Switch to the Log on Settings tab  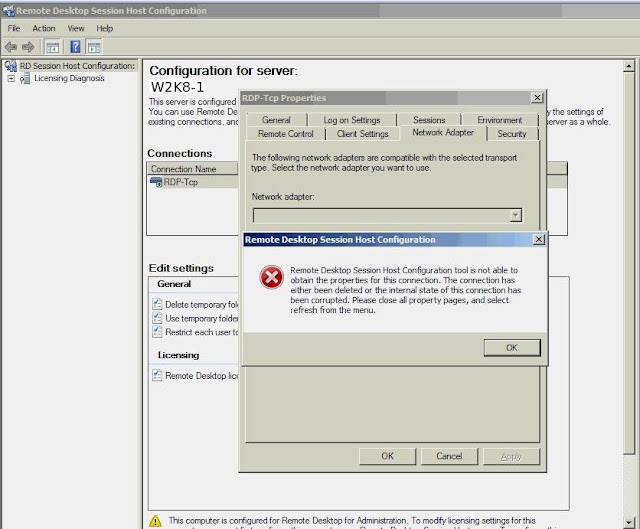352,120
